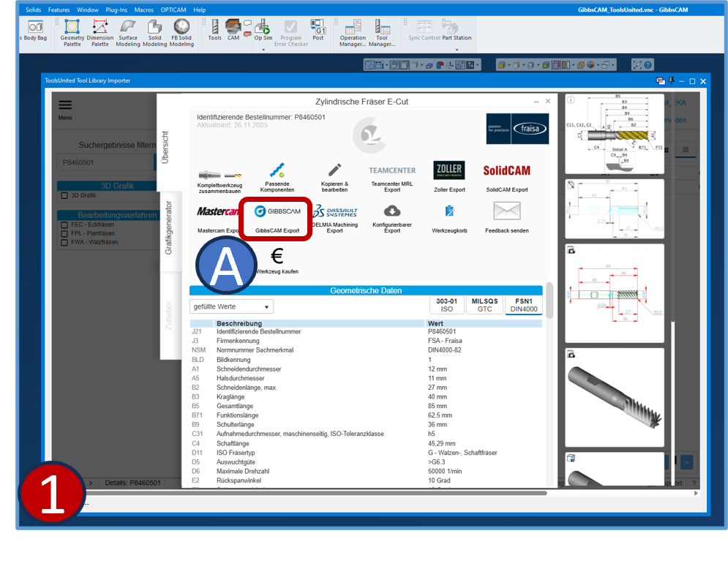Click the GibbsCAM Export icon

coord(277,213)
